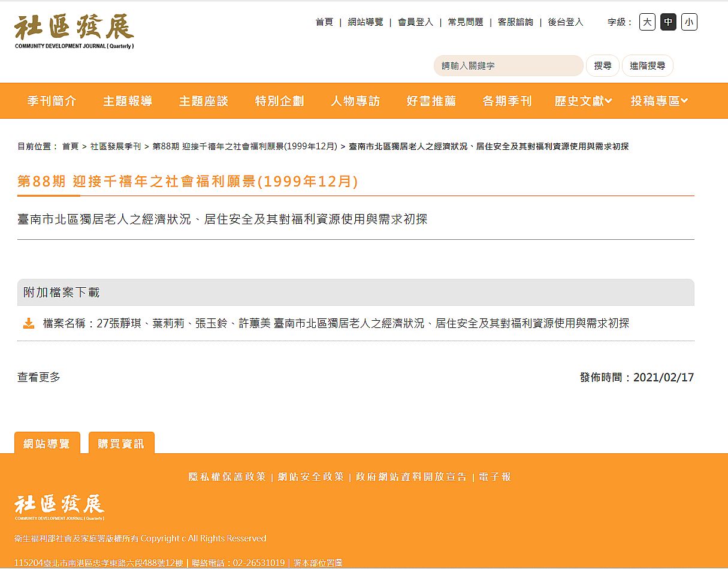Click the 社區發展 logo in header
The image size is (728, 569).
pos(74,31)
